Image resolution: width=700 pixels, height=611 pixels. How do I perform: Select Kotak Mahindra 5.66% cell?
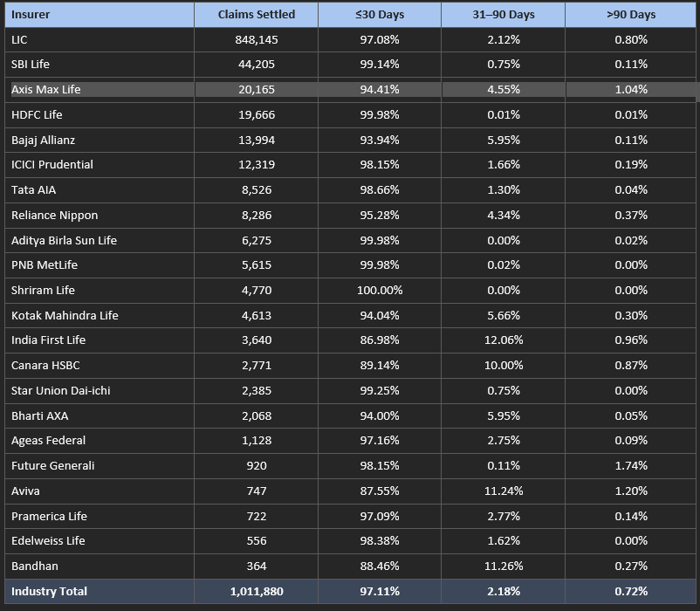click(x=503, y=316)
